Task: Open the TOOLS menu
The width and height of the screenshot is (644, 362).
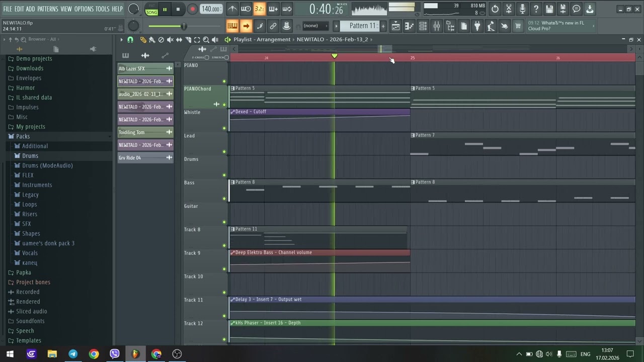Action: 103,9
